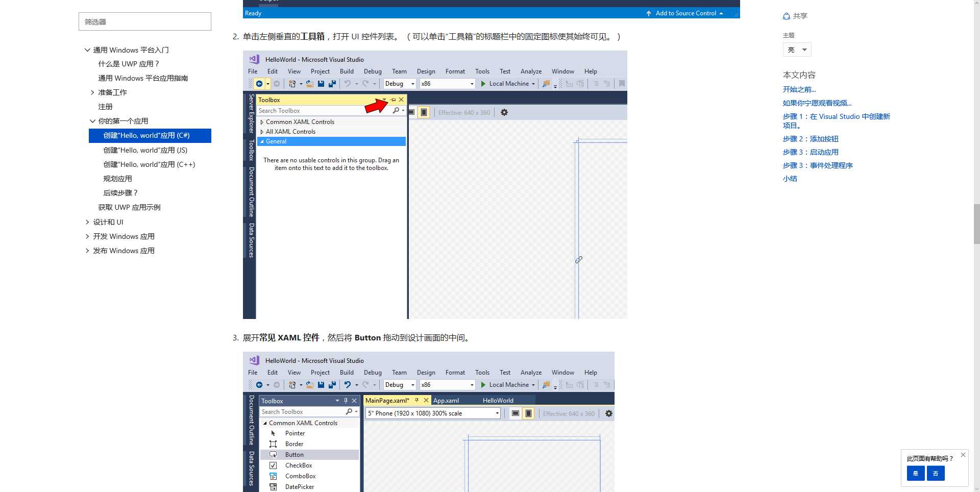
Task: Click the designer settings gear in upper Visual Studio screenshot
Action: pos(504,112)
